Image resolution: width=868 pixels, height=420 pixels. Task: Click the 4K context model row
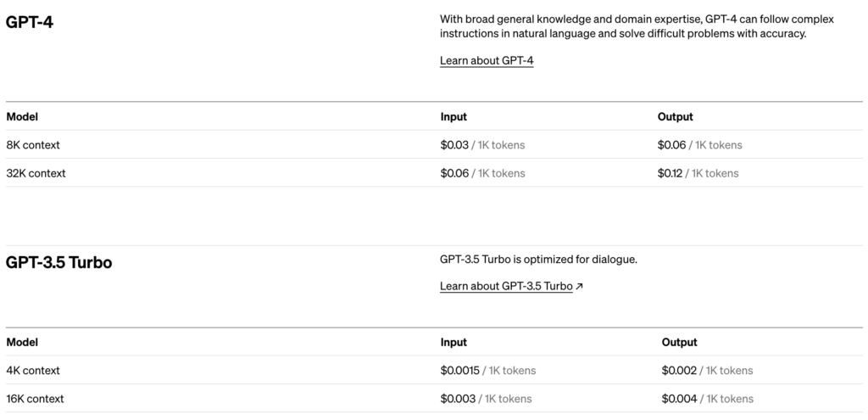coord(434,370)
